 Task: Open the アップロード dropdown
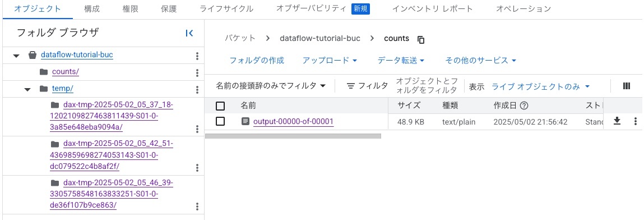pyautogui.click(x=330, y=61)
